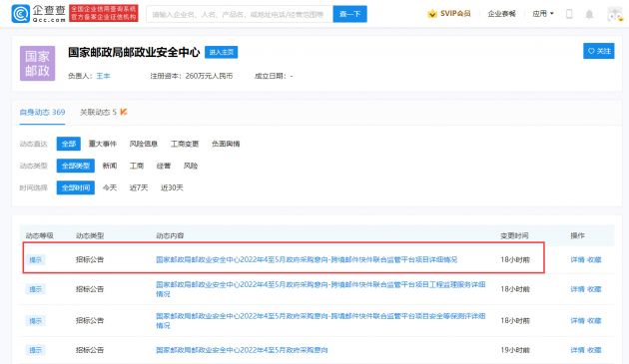Select the 全部类型 filter
The width and height of the screenshot is (629, 364).
click(76, 166)
